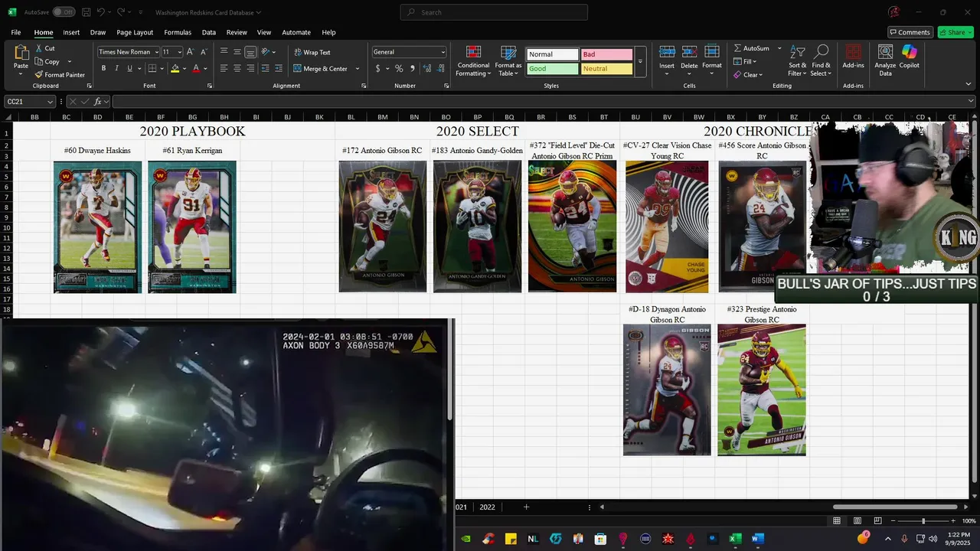Undo the last action in title bar

[100, 12]
